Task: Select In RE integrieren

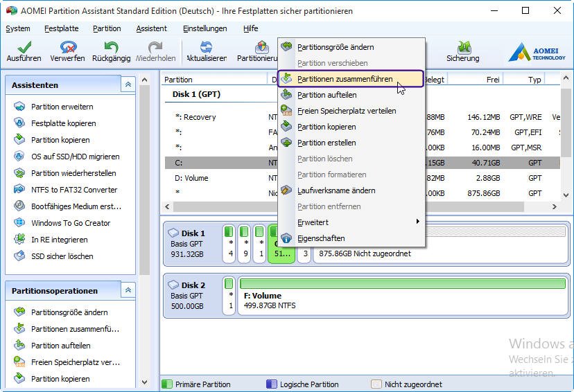Action: point(60,240)
